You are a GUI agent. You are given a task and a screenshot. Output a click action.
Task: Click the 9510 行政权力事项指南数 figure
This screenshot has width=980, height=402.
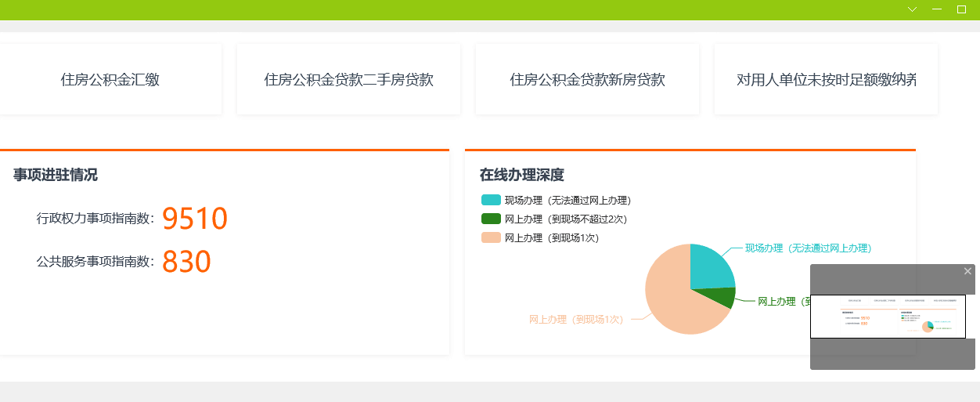coord(194,219)
